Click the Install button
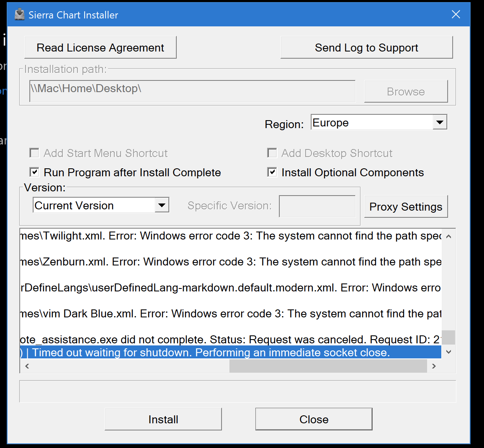The image size is (484, 448). (x=163, y=419)
